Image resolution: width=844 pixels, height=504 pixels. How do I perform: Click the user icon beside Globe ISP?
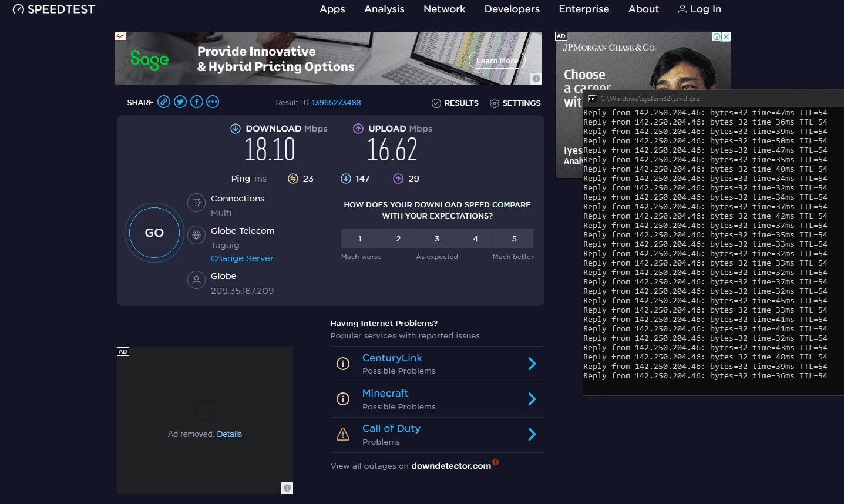coord(196,280)
